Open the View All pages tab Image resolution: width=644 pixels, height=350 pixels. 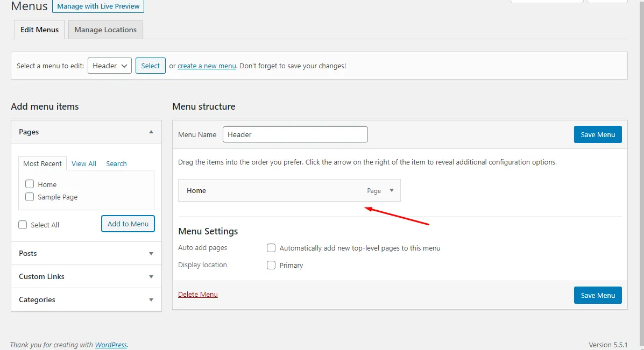coord(84,163)
